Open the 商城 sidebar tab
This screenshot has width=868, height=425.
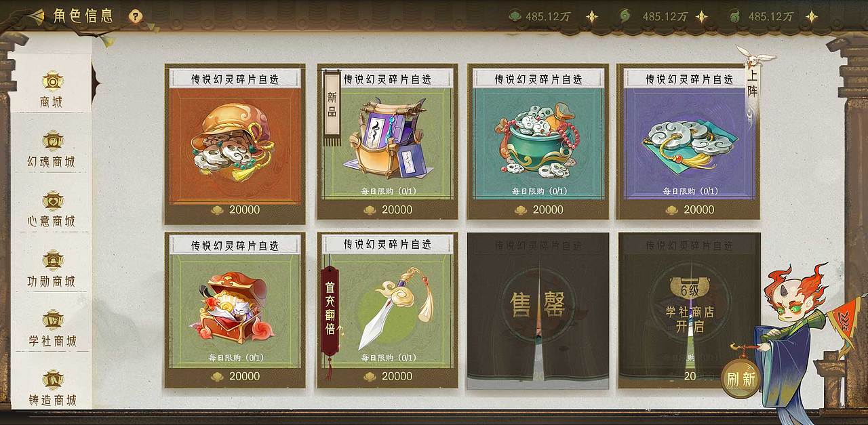tap(52, 89)
